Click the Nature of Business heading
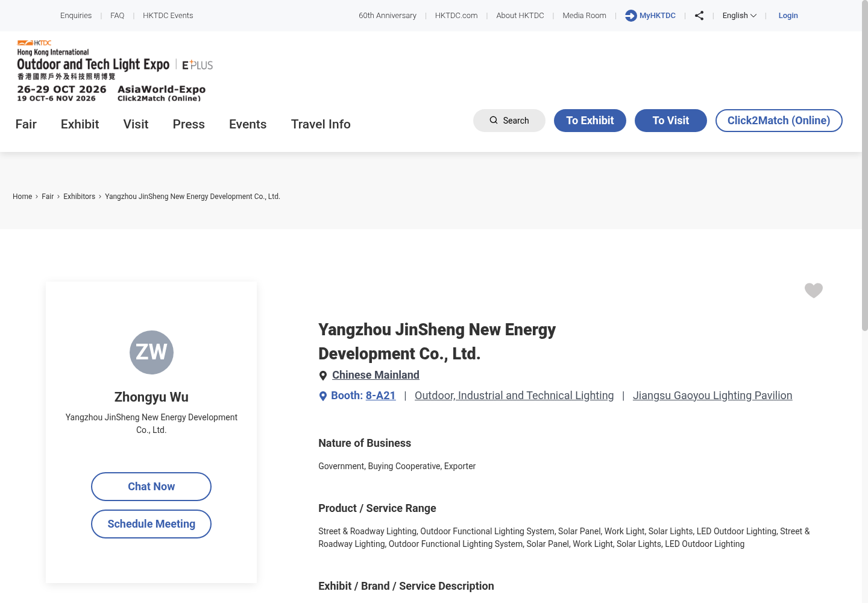 point(365,443)
